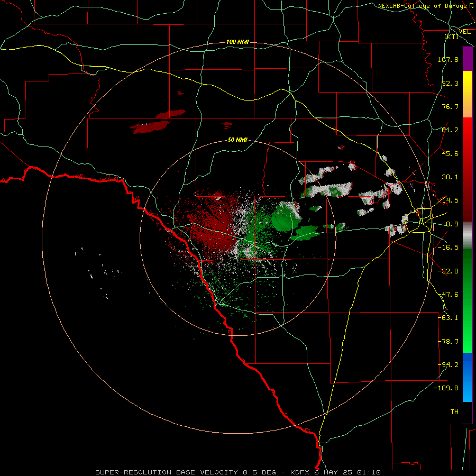Click the 50 NMI range ring label
476x476 pixels.
point(237,140)
